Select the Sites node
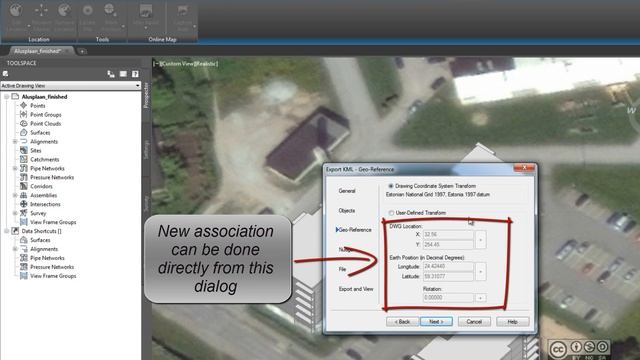Screen dimensions: 640x360 [36, 151]
